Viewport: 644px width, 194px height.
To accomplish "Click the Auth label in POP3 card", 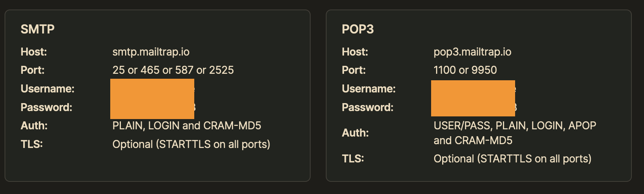I will (x=355, y=133).
